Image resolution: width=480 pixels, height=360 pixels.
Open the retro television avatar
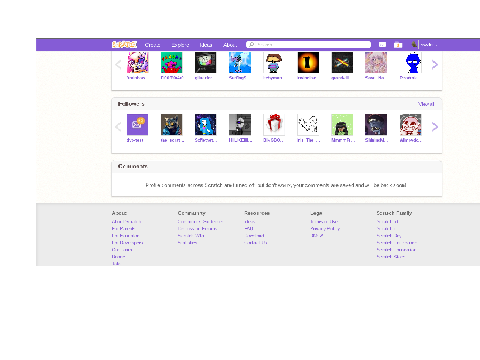coord(205,62)
